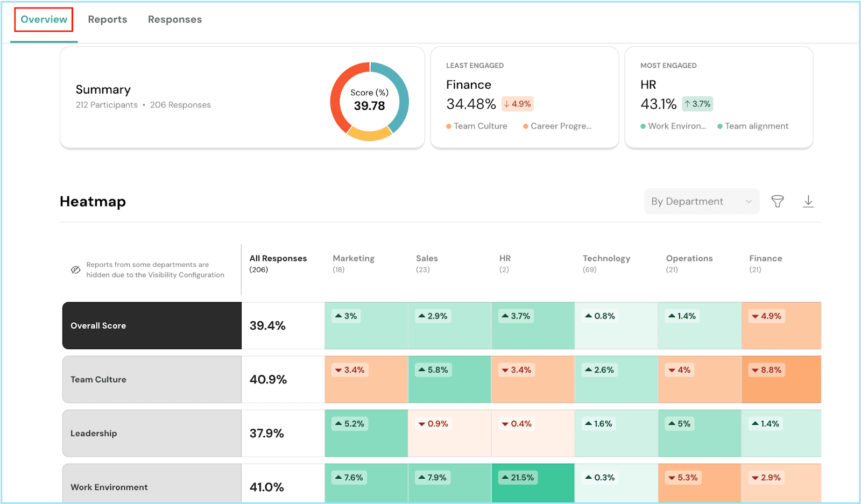Click the HR most engaged card title
The image size is (861, 504).
click(648, 84)
